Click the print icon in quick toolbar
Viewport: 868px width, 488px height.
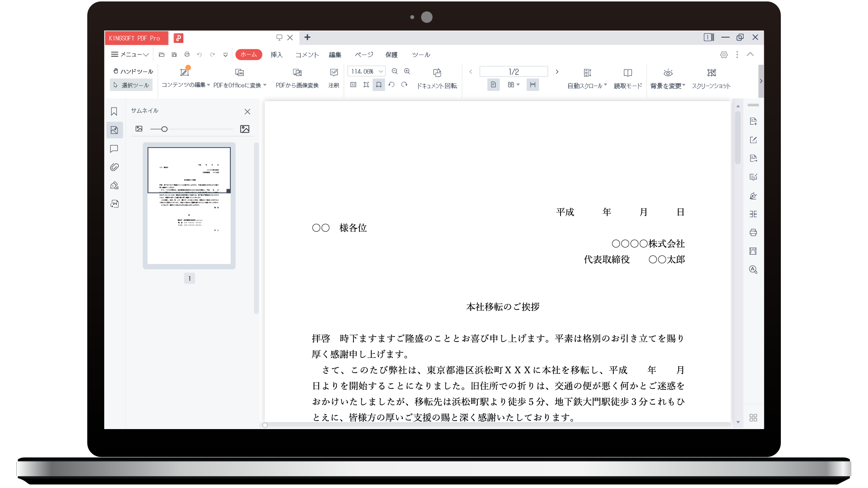[187, 55]
